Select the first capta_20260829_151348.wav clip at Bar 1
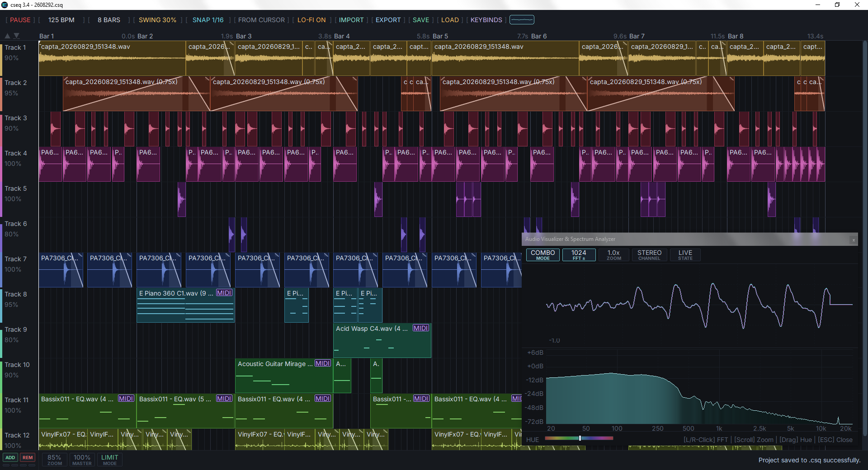Screen dimensions: 868x470 click(x=112, y=58)
